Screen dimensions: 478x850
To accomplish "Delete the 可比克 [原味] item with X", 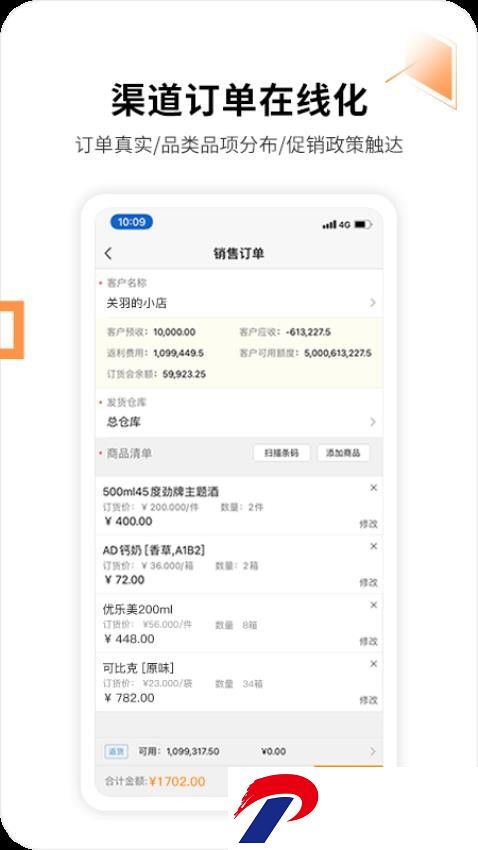I will pyautogui.click(x=373, y=664).
